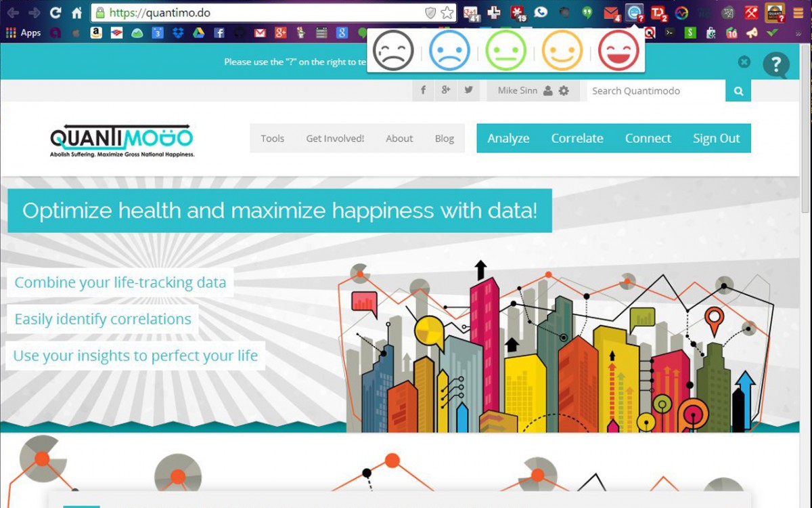Screen dimensions: 812x508
Task: Open the Tools menu
Action: coord(272,138)
